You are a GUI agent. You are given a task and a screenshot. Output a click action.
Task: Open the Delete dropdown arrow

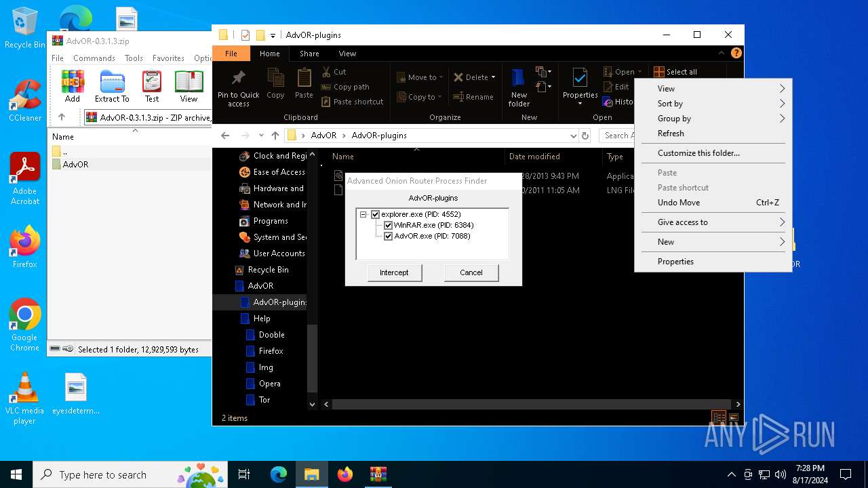tap(493, 77)
